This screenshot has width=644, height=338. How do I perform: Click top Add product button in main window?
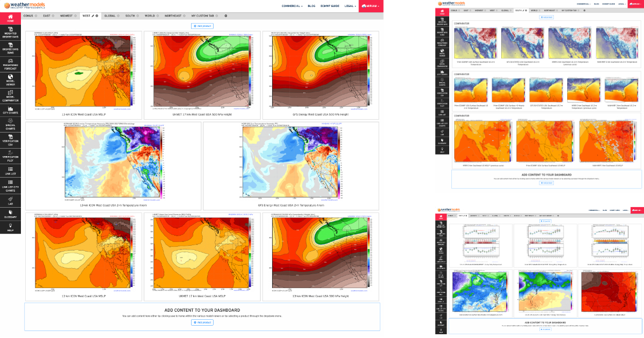click(x=202, y=26)
